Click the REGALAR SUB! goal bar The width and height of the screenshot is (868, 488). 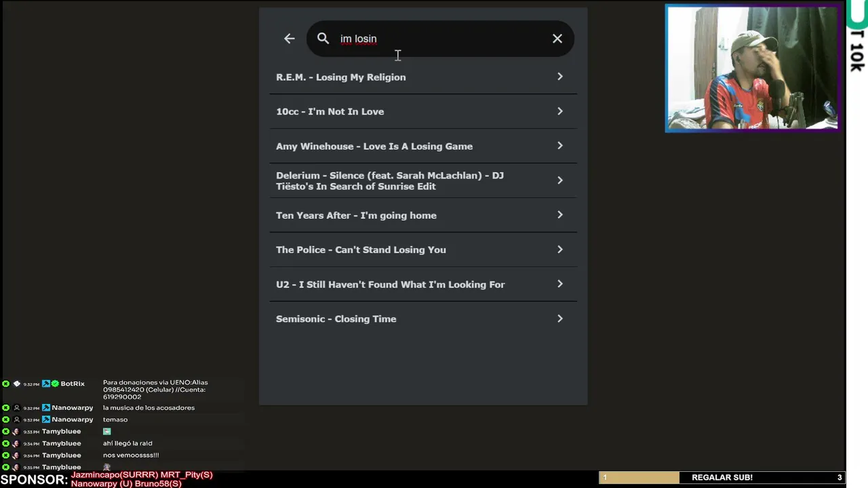point(722,477)
